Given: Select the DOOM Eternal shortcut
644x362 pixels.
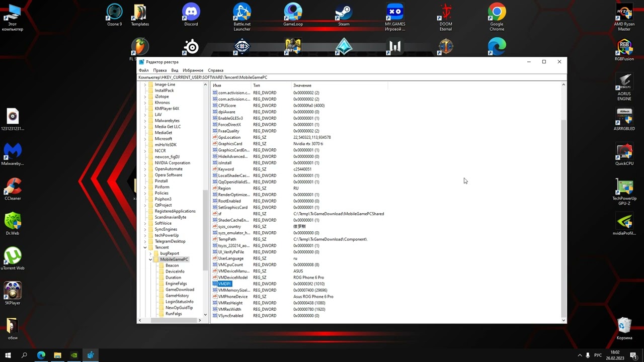Looking at the screenshot, I should [x=446, y=17].
